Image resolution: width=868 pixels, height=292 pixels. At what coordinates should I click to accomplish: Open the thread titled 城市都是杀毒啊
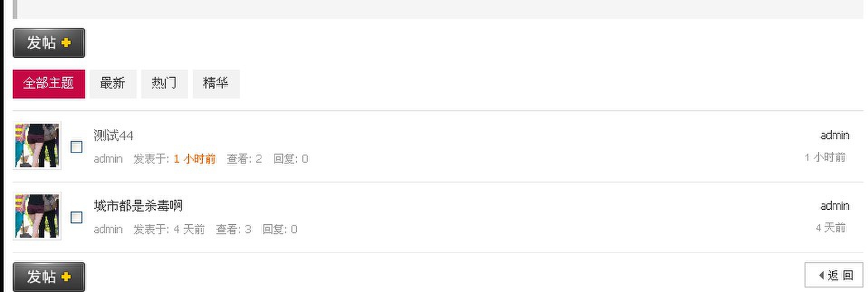pos(138,206)
